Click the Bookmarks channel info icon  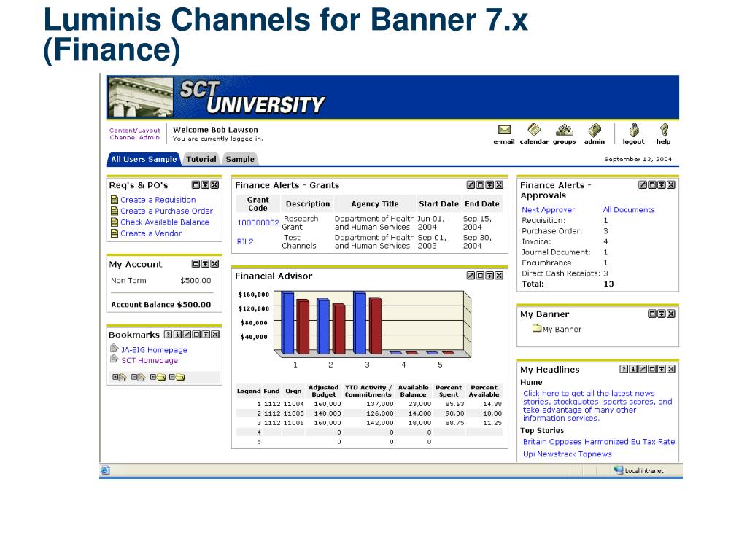[x=178, y=334]
